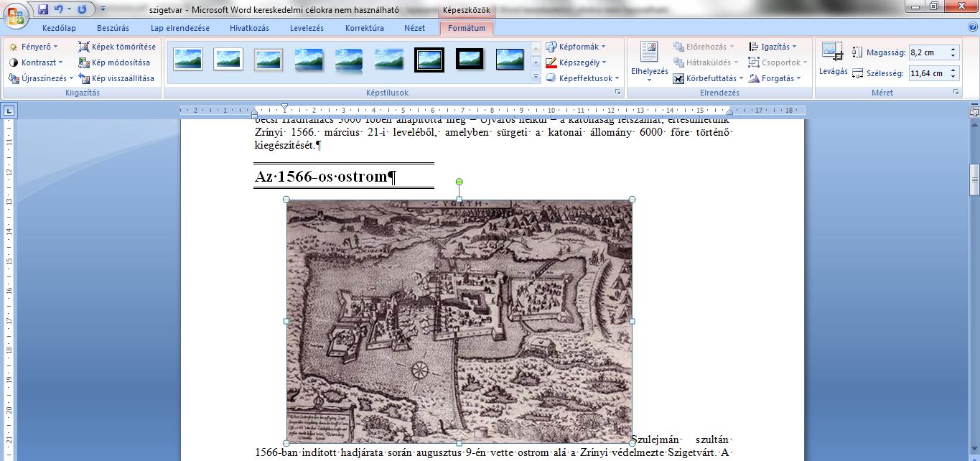Customize the Quick Access toolbar dropdown

pos(103,9)
